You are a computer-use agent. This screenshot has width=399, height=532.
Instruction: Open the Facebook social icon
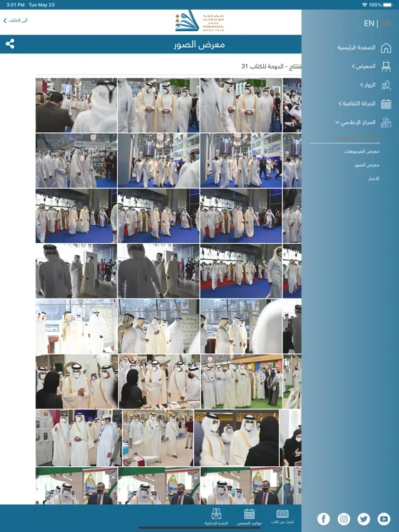[x=323, y=519]
